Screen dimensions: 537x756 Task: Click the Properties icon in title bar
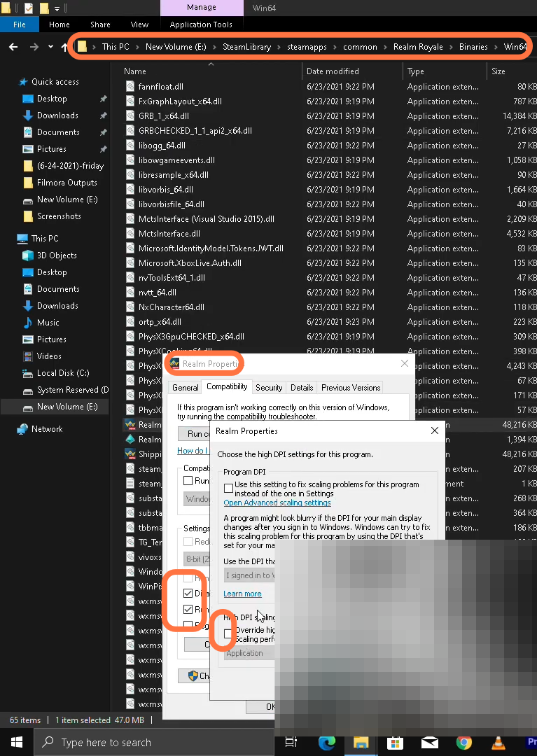point(29,8)
